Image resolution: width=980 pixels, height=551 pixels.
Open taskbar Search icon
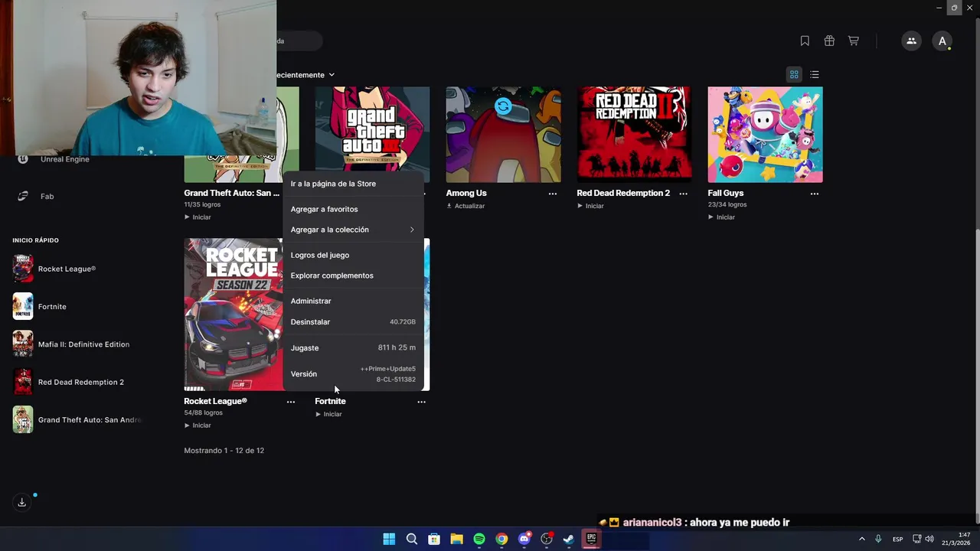tap(412, 539)
